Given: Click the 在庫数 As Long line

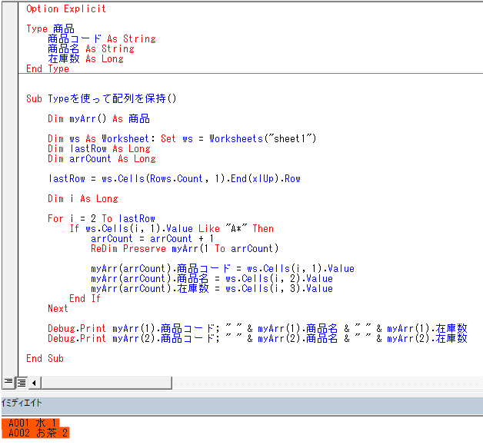Looking at the screenshot, I should tap(86, 58).
